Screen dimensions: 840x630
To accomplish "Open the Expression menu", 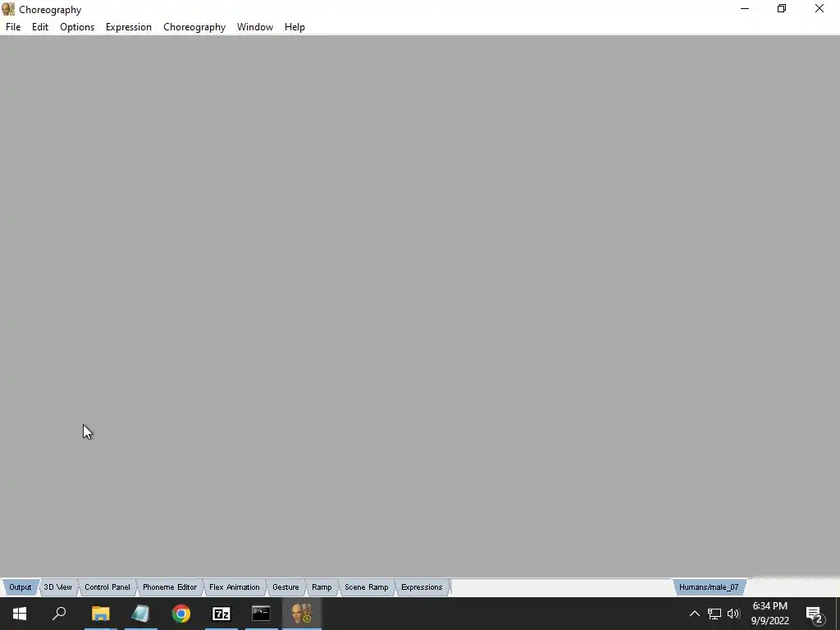I will [x=129, y=27].
